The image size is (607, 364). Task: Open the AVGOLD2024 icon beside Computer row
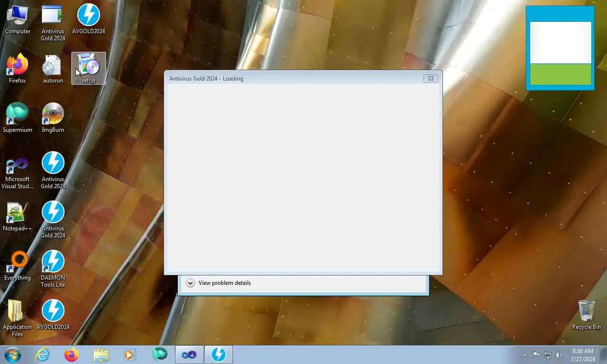89,19
